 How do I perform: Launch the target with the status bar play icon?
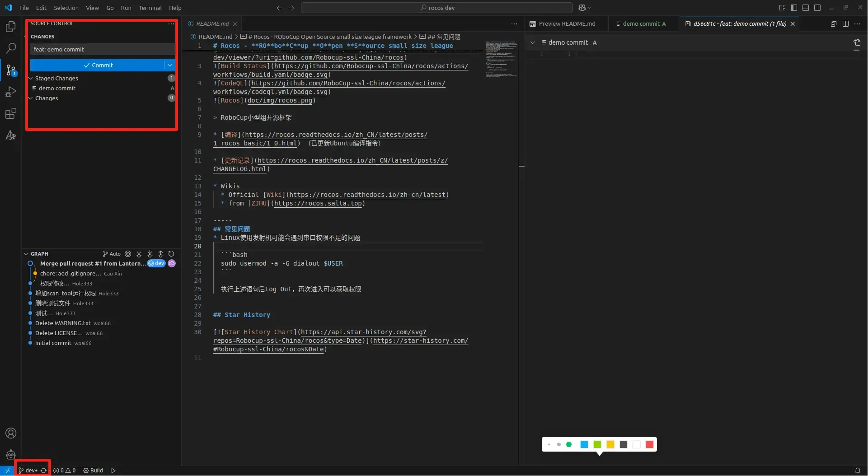pos(113,471)
